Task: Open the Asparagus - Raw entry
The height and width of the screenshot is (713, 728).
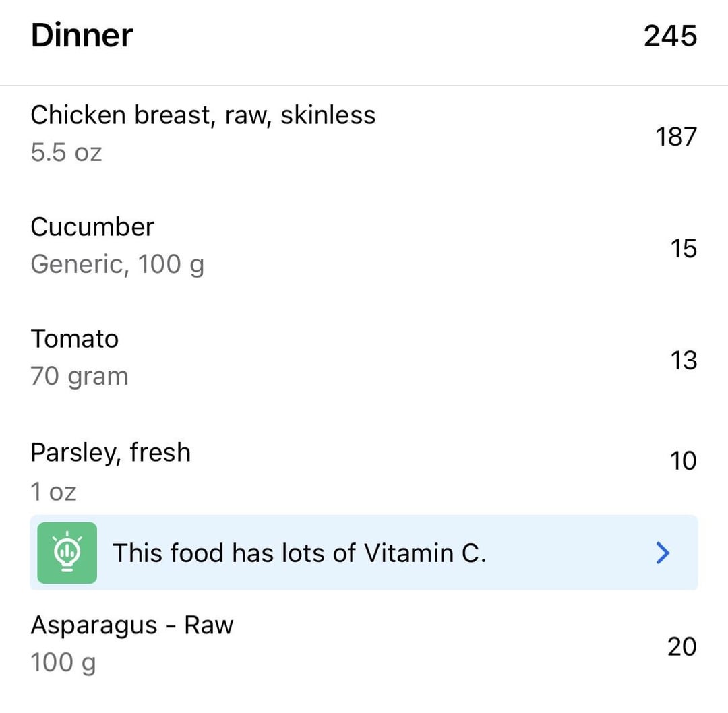Action: [132, 625]
